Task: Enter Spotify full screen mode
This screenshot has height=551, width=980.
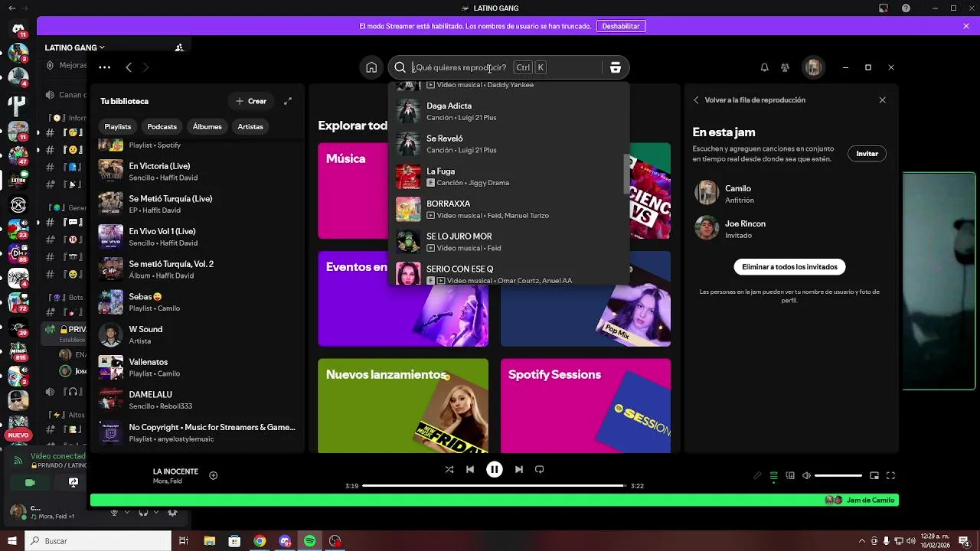Action: [x=890, y=475]
